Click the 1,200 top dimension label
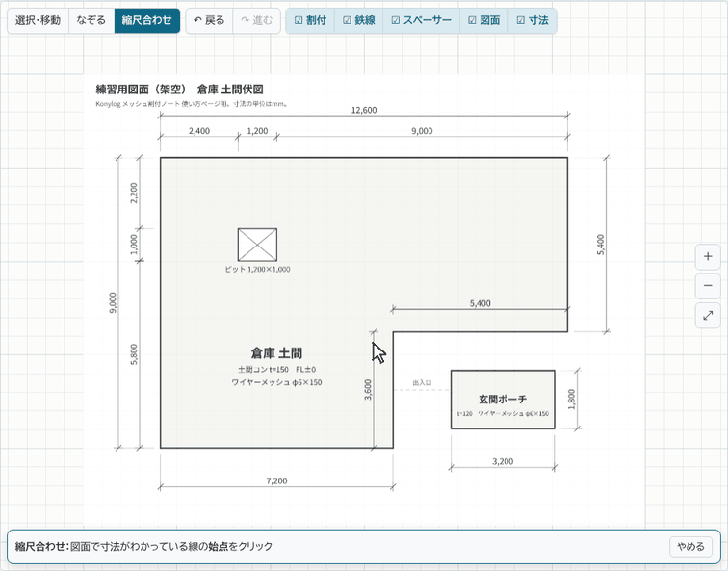728x571 pixels. pyautogui.click(x=257, y=131)
